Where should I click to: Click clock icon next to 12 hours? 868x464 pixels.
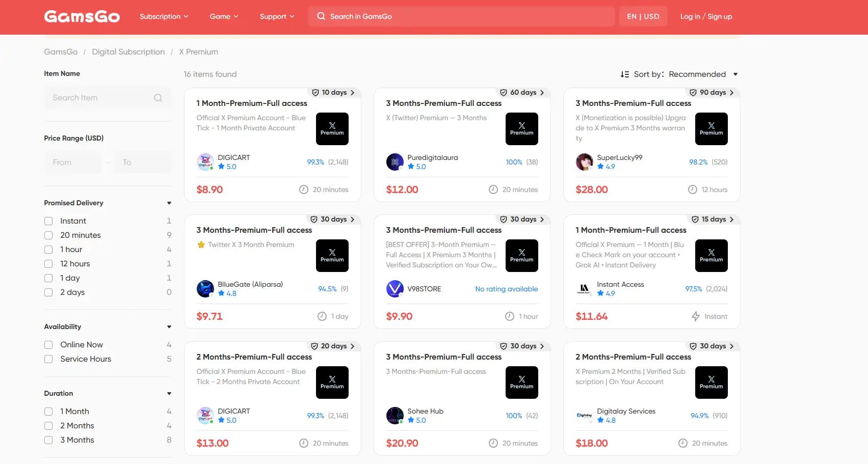693,189
